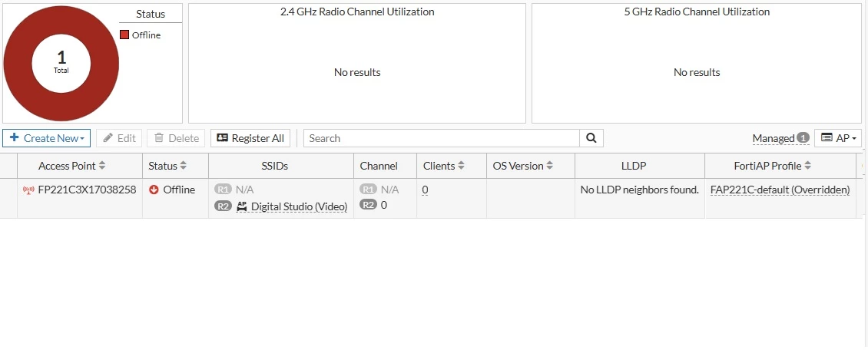868x353 pixels.
Task: Click the red Offline legend swatch
Action: [124, 35]
